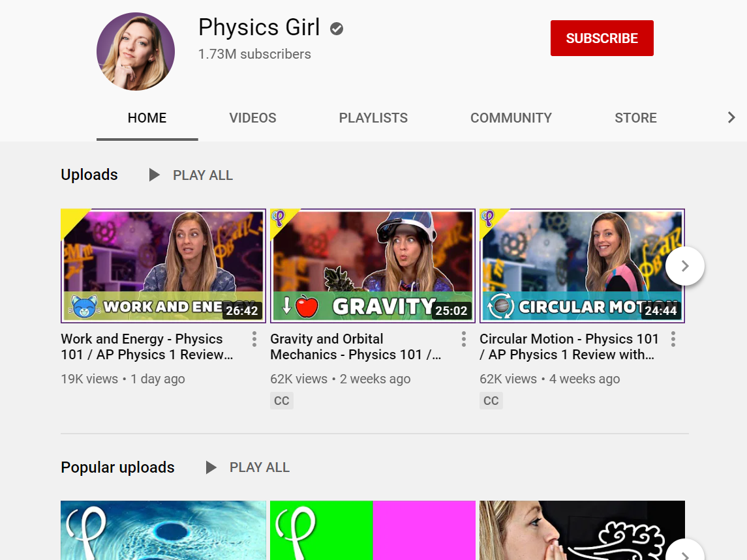Play all Popular uploads

(x=247, y=467)
